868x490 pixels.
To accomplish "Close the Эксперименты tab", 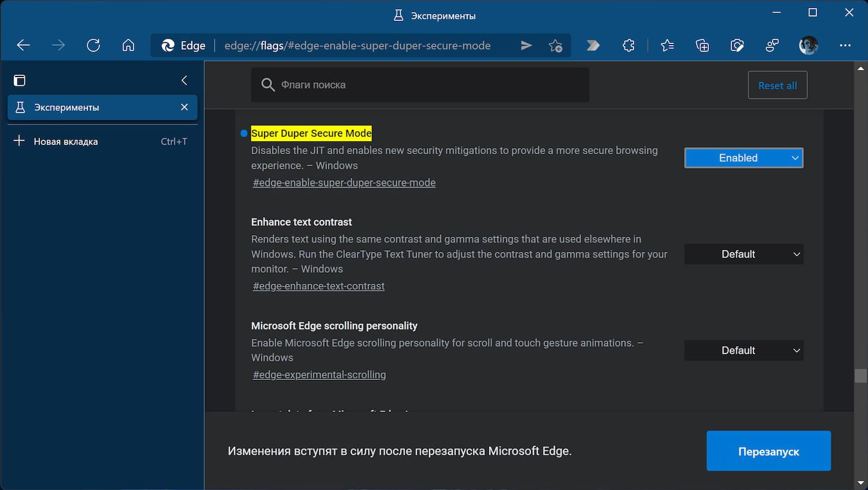I will click(x=184, y=107).
